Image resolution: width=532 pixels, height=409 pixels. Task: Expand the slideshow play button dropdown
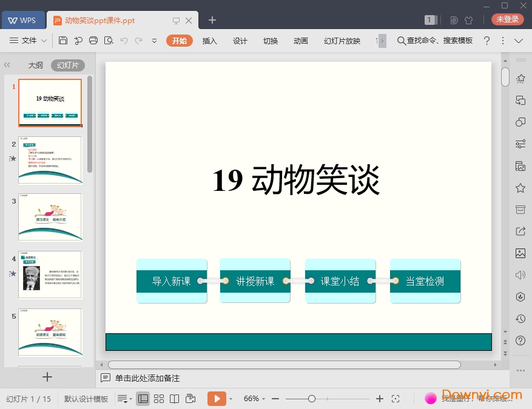tap(231, 398)
